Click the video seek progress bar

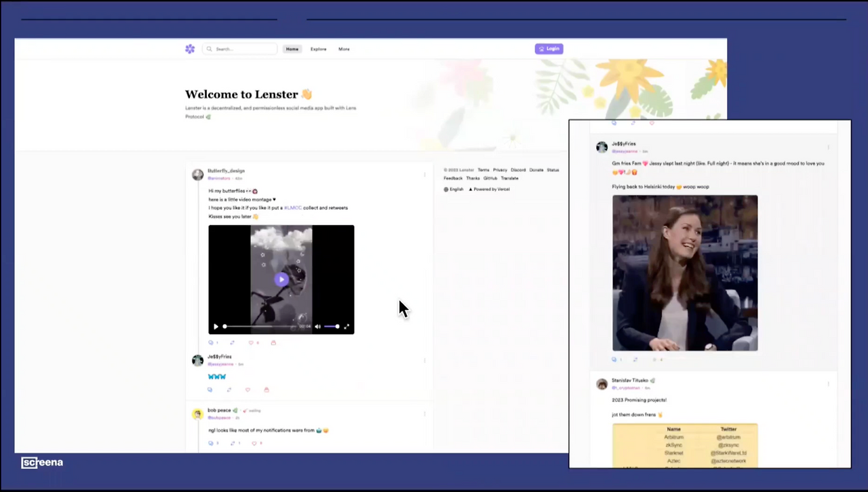click(x=259, y=327)
